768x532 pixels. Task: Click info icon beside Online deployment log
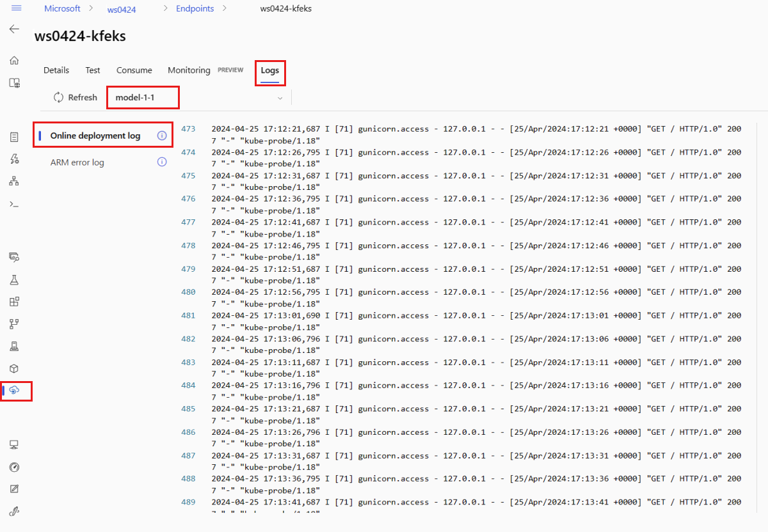pos(162,136)
